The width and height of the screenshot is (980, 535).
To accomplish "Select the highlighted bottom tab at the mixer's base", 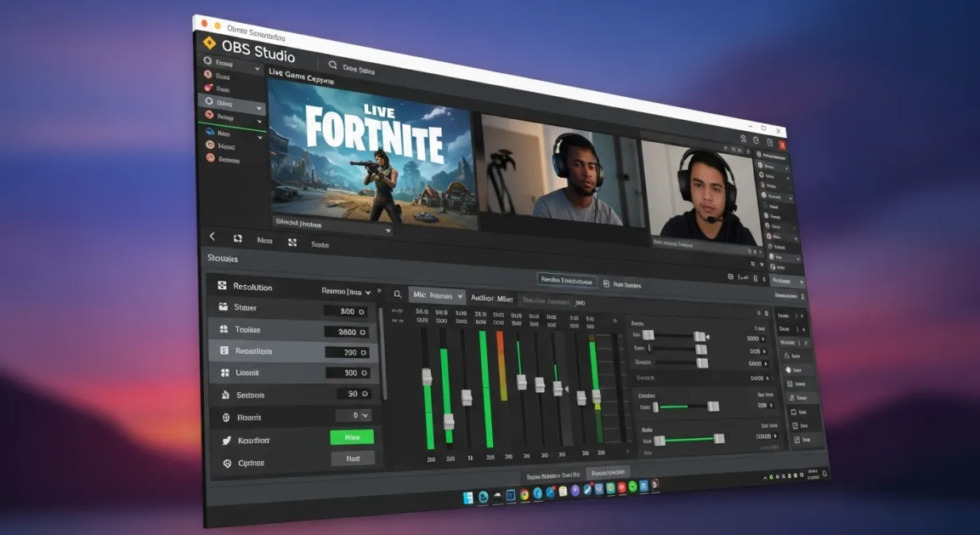I will [608, 472].
